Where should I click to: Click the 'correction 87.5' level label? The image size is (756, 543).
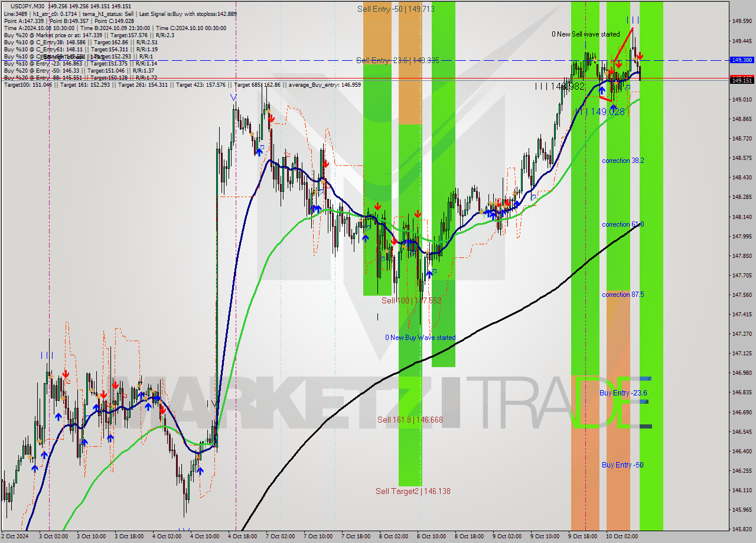tap(623, 295)
